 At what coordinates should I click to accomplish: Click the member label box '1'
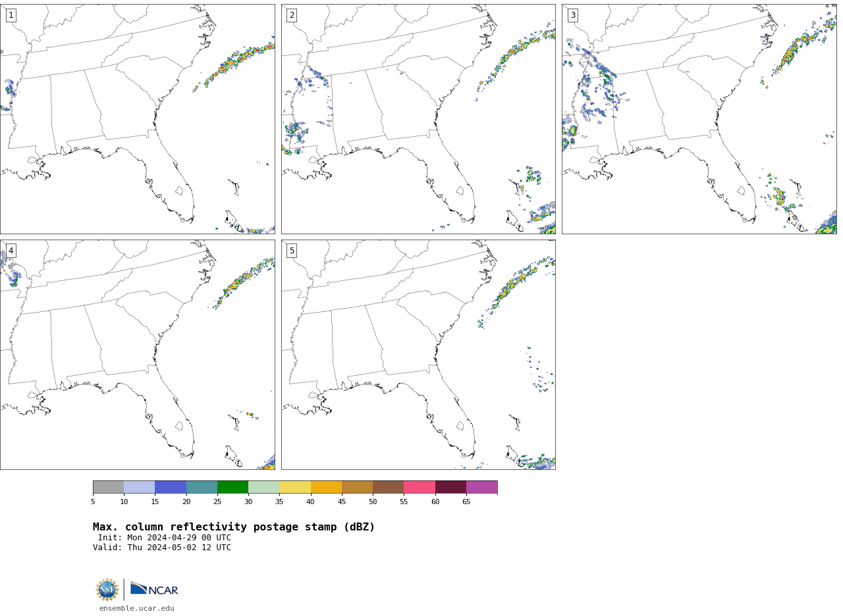tap(11, 15)
